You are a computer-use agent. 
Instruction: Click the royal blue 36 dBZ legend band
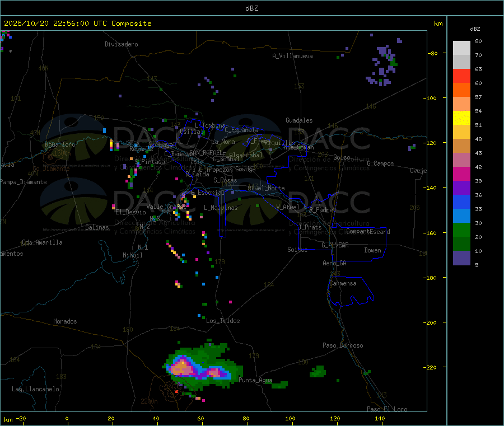click(461, 202)
